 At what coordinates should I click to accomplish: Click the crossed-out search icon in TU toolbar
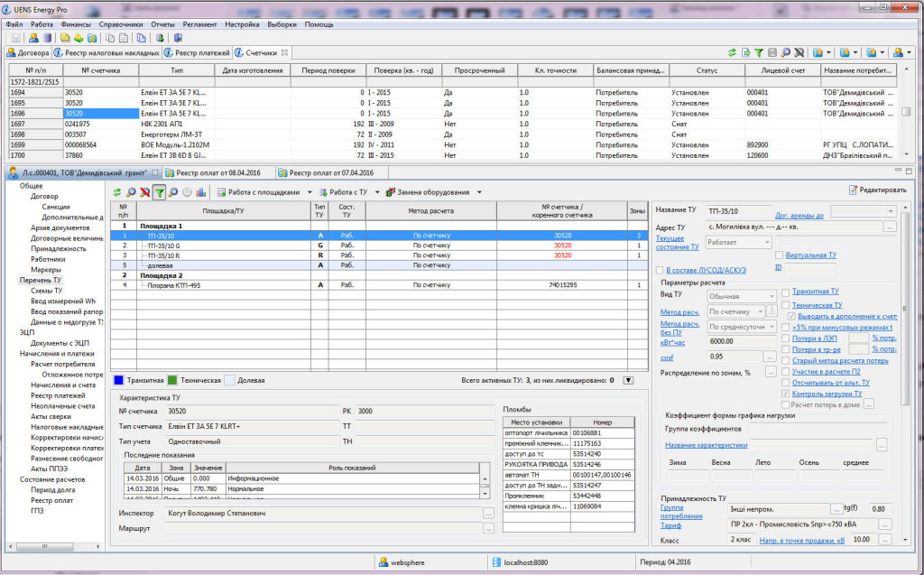point(145,192)
